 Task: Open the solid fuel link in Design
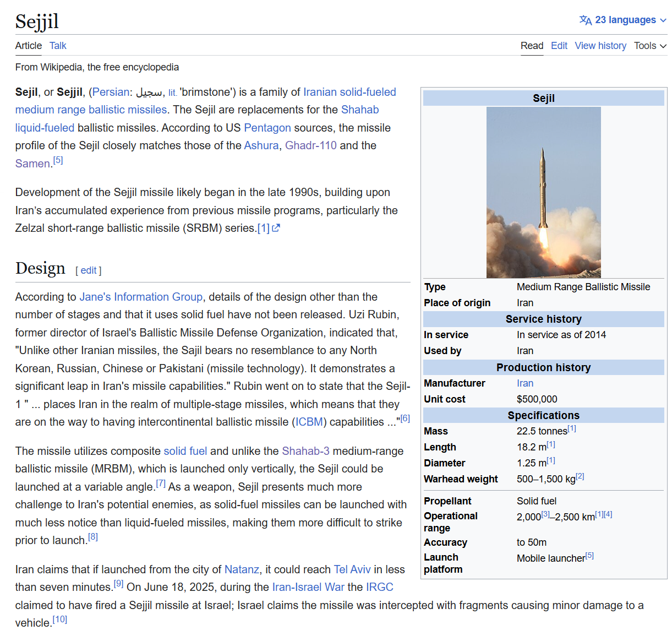click(x=185, y=451)
